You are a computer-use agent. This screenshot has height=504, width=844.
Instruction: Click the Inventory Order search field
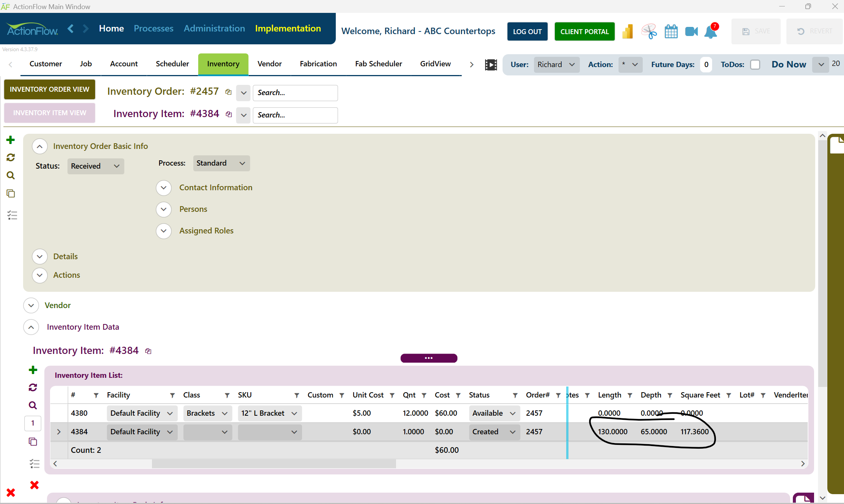[x=295, y=93]
